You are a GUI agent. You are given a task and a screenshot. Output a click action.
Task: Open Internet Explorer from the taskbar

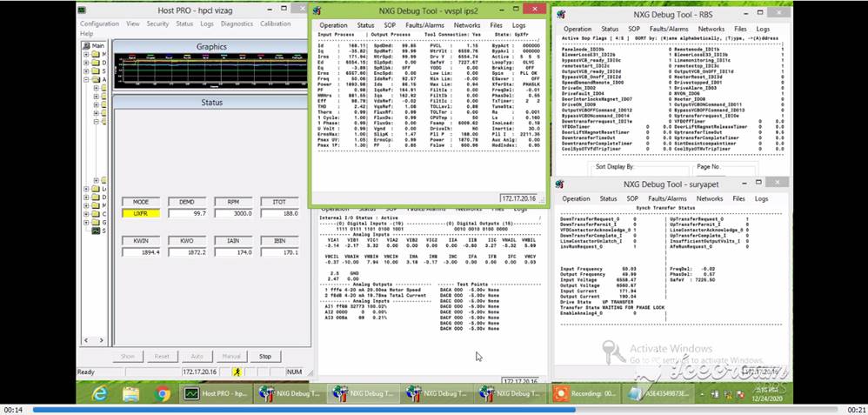click(x=100, y=393)
